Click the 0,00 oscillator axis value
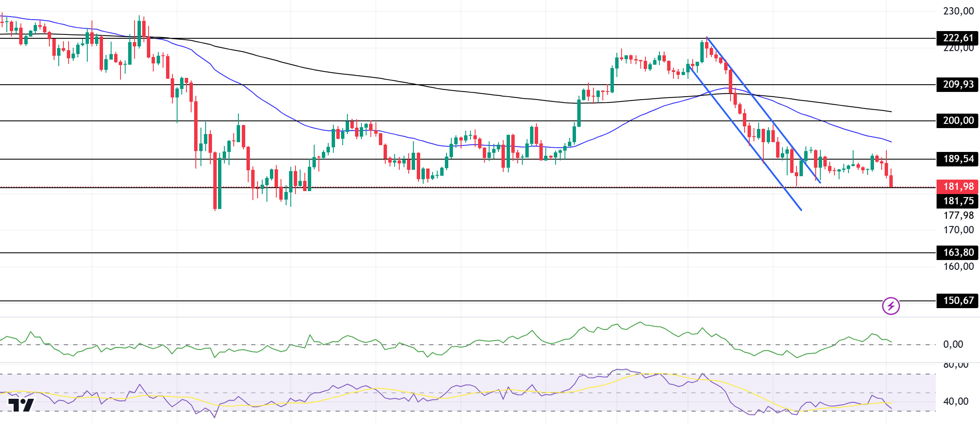Screen dimensions: 980x429 [953, 344]
